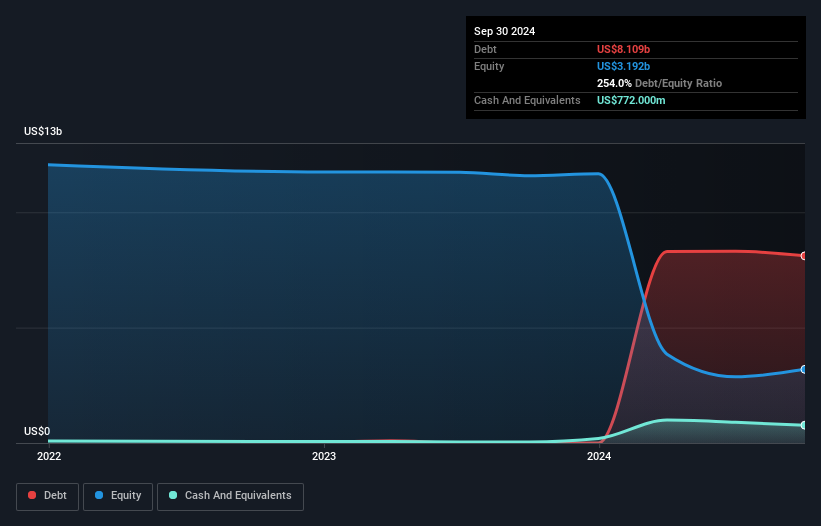This screenshot has height=526, width=821.
Task: Click the US$772.000m cash value
Action: click(x=631, y=100)
